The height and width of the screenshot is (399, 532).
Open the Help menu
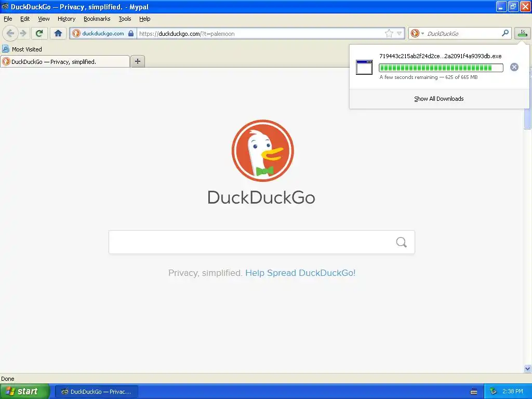pyautogui.click(x=144, y=19)
